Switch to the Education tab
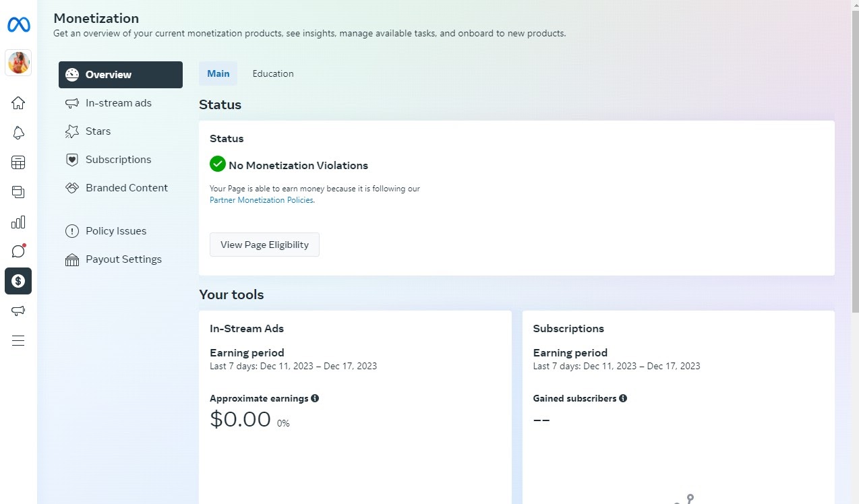This screenshot has width=859, height=504. click(273, 73)
